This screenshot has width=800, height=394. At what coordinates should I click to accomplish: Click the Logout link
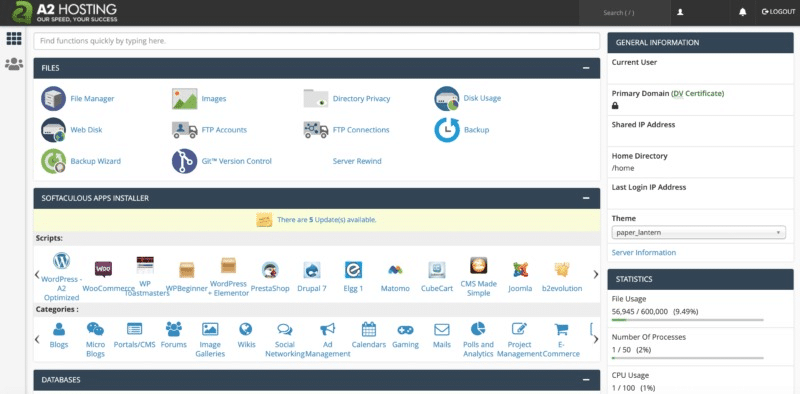coord(778,12)
